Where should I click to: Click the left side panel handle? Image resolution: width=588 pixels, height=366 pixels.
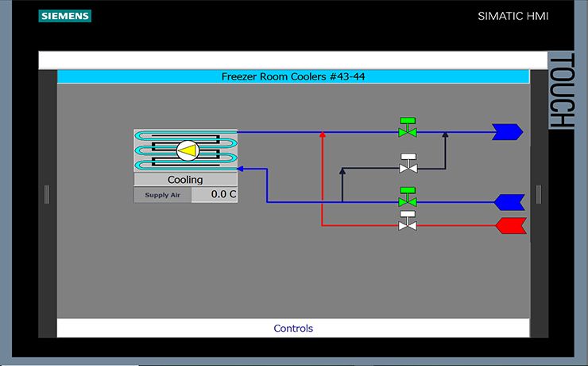[x=47, y=194]
